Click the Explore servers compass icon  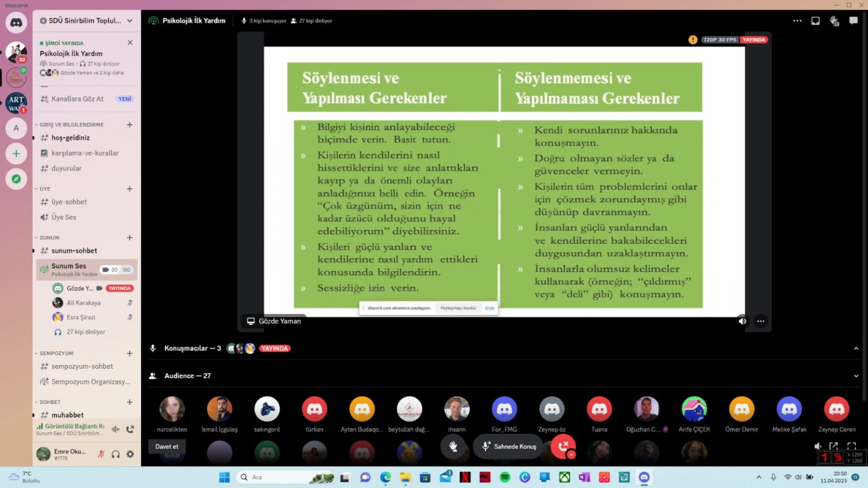click(16, 179)
